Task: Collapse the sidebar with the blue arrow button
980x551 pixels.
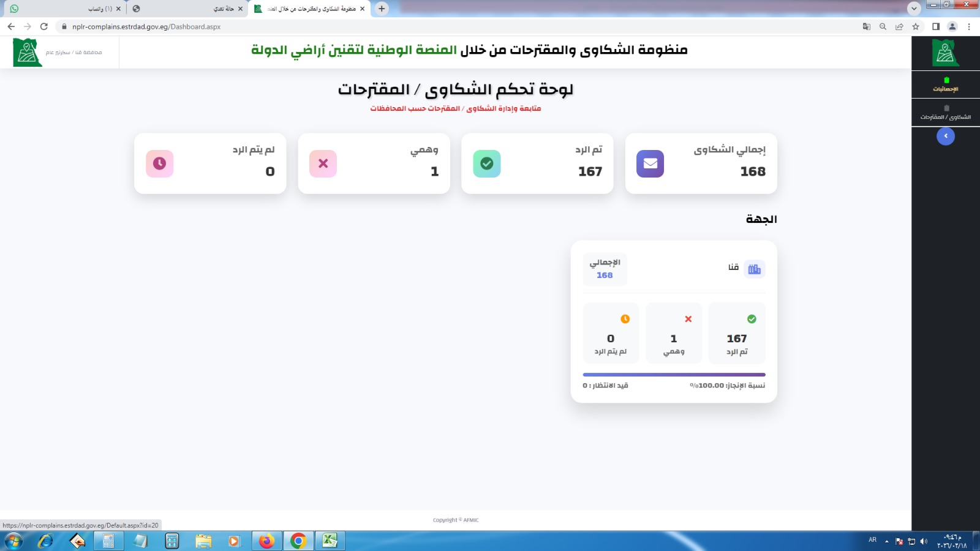Action: pyautogui.click(x=945, y=136)
